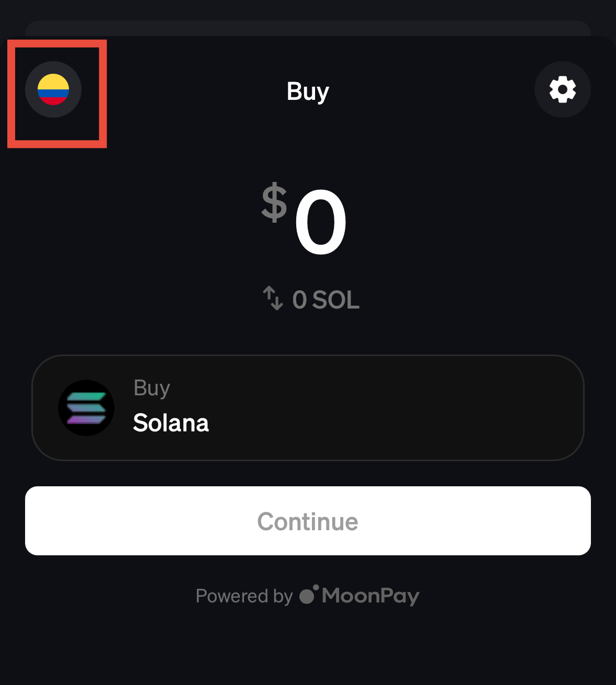Click the swap arrows beside 0 SOL
The image size is (616, 685).
click(x=273, y=298)
